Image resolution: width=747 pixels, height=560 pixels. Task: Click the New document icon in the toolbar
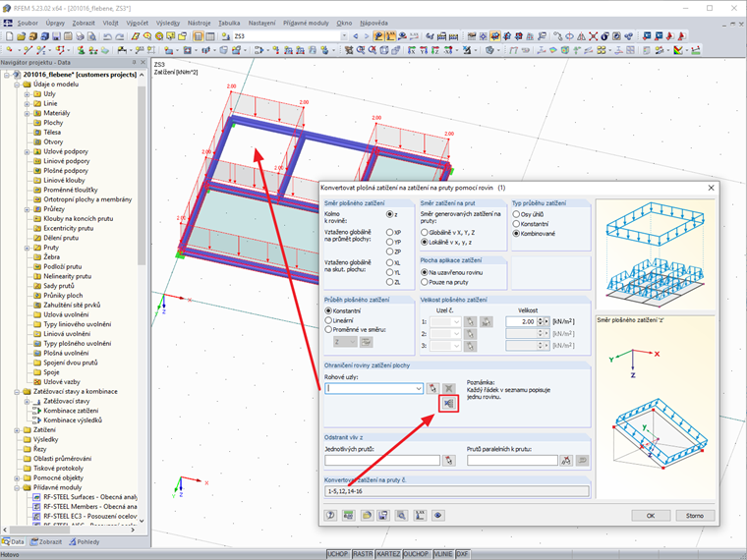pyautogui.click(x=10, y=36)
